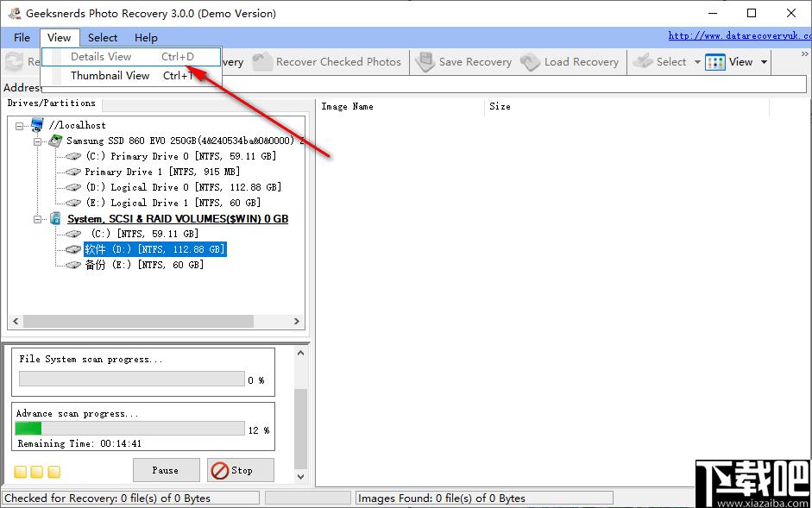This screenshot has width=812, height=508.
Task: Pause the running scan
Action: click(166, 470)
